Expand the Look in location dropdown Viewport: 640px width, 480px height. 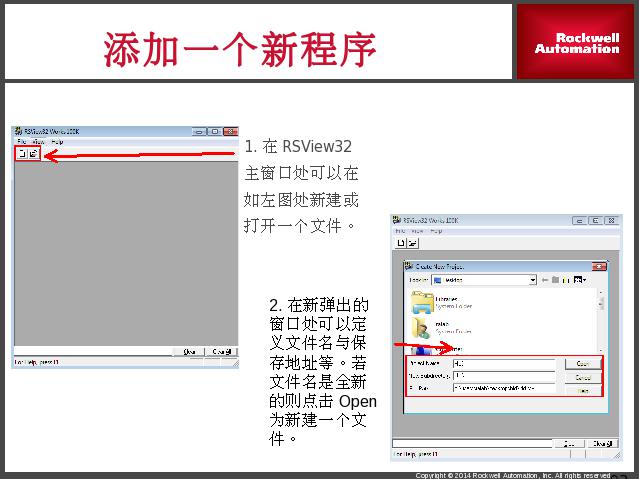coord(532,280)
